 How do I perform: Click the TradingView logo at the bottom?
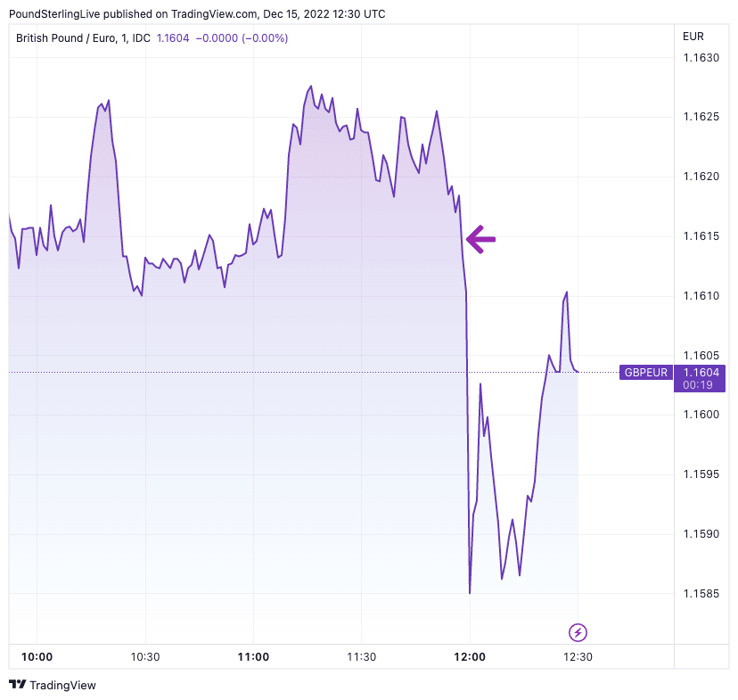pos(53,685)
